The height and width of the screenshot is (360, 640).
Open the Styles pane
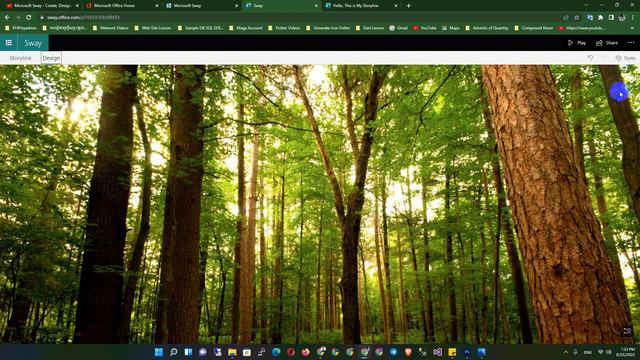625,58
